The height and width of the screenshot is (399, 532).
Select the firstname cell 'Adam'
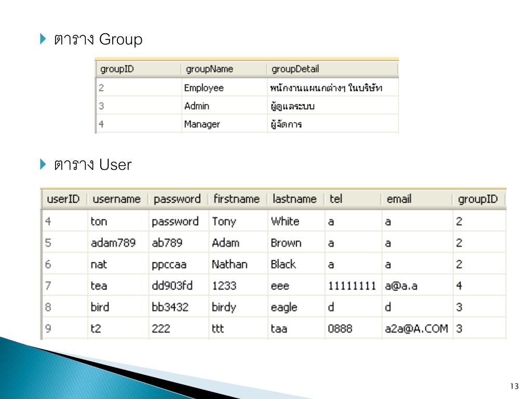(x=238, y=243)
